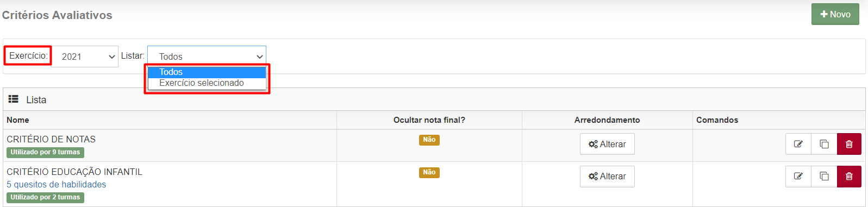Click the Lista panel list icon

(x=14, y=99)
